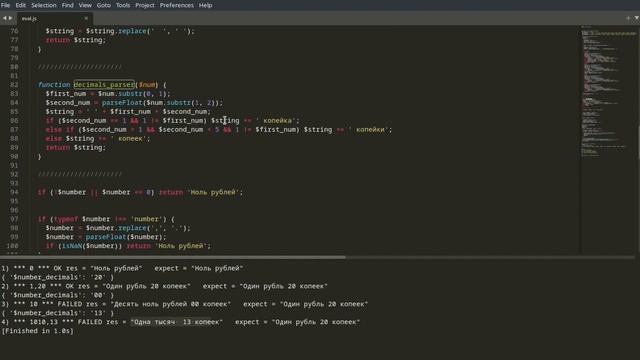Click return keyword on line 89
The height and width of the screenshot is (360, 640).
tap(58, 147)
